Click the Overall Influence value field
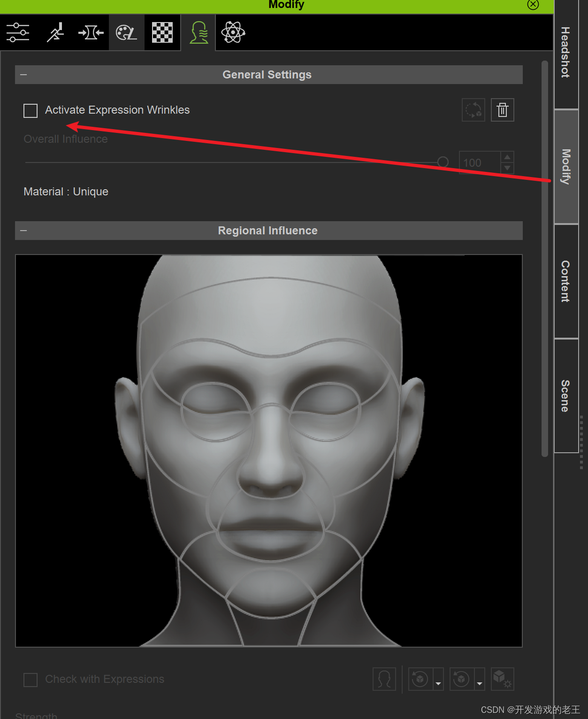588x719 pixels. click(480, 162)
